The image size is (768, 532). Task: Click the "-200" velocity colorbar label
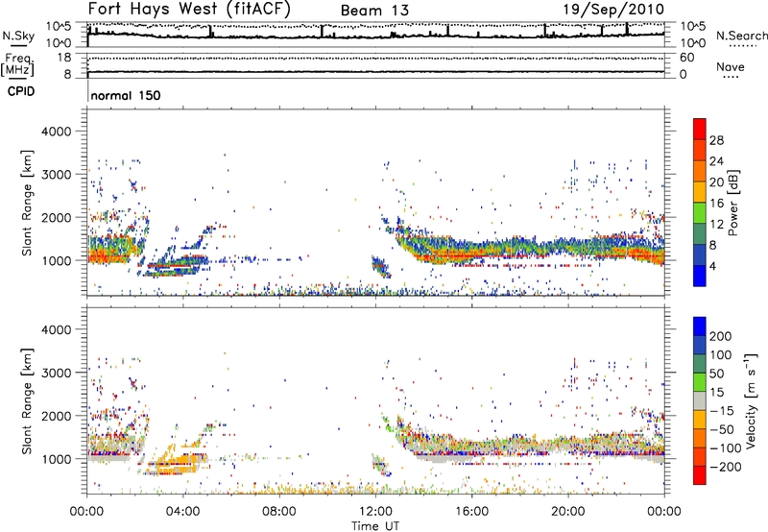coord(725,467)
